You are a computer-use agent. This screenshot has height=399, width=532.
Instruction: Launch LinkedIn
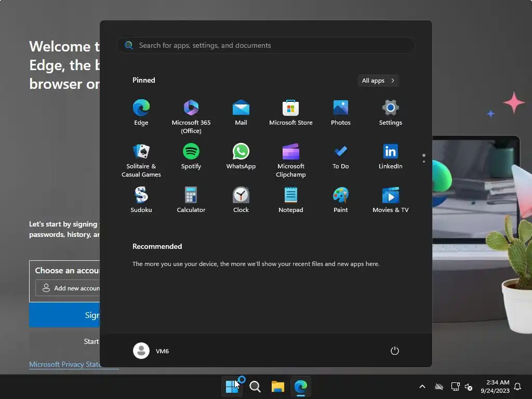pyautogui.click(x=391, y=156)
